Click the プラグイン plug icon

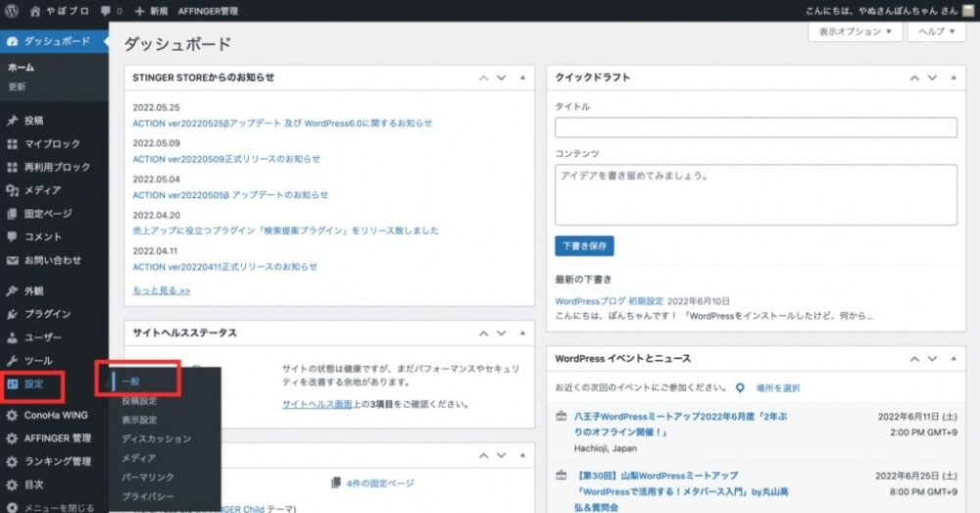12,314
